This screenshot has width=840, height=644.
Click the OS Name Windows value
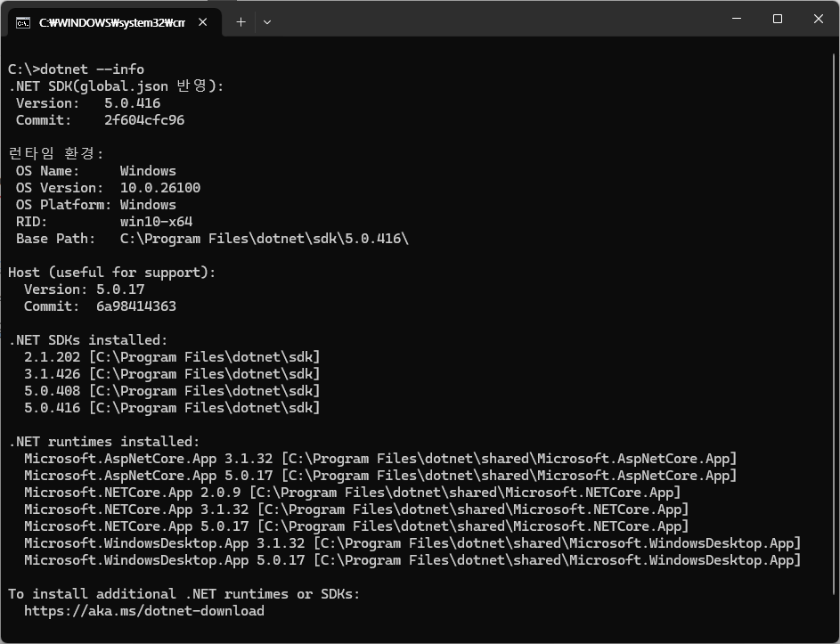[149, 170]
